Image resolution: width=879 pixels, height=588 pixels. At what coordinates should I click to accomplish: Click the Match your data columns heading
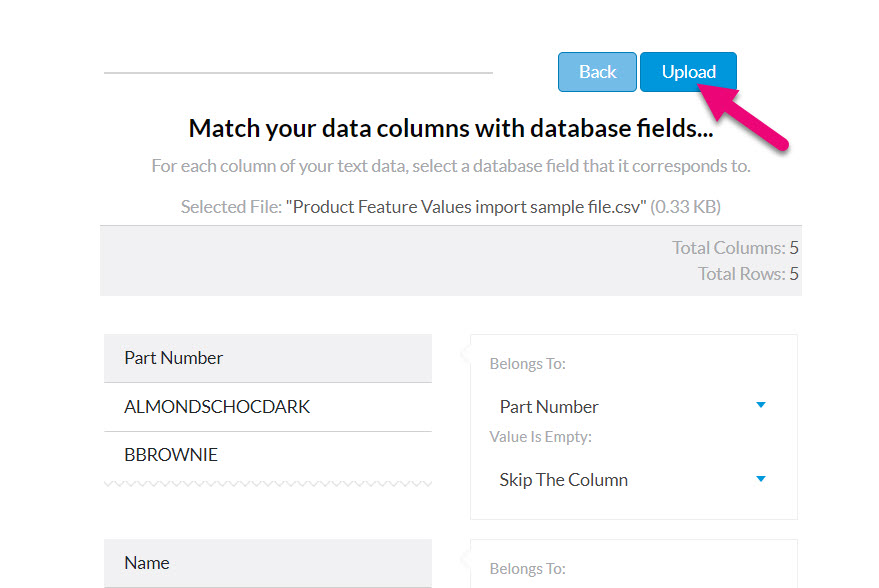451,128
